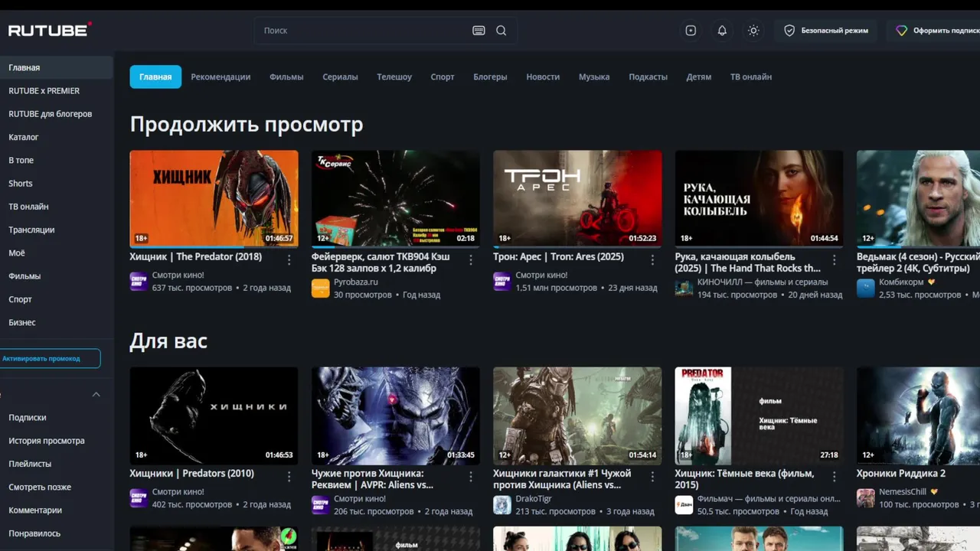Collapse the sidebar section chevron
This screenshot has width=980, height=551.
click(x=96, y=394)
